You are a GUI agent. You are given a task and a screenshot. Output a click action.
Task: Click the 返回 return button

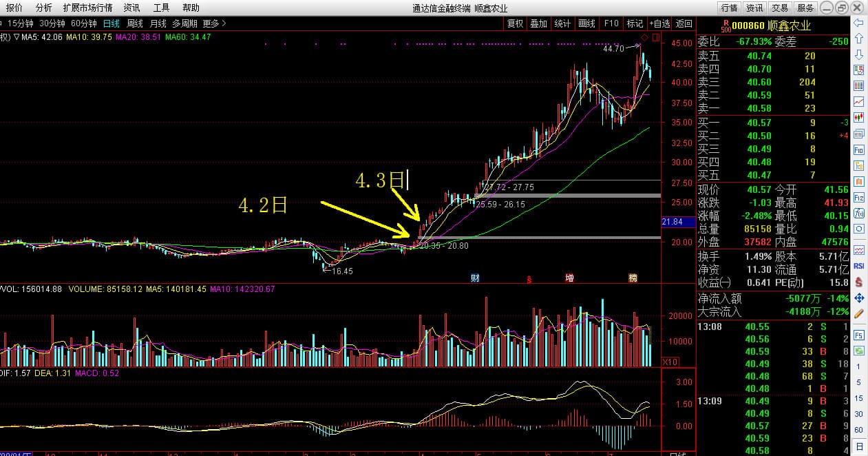point(684,23)
